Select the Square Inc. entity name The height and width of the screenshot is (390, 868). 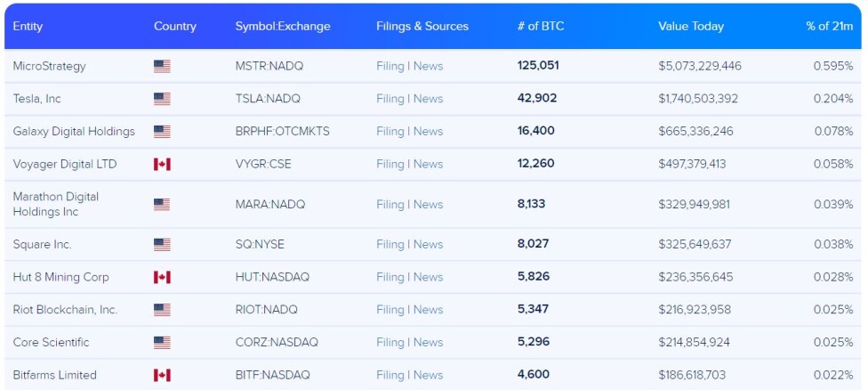(42, 244)
